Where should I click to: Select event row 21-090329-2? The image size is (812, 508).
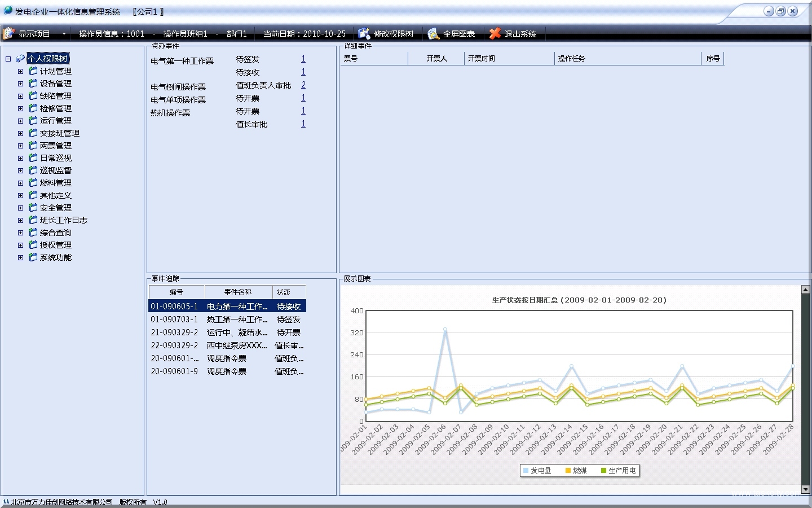(227, 332)
